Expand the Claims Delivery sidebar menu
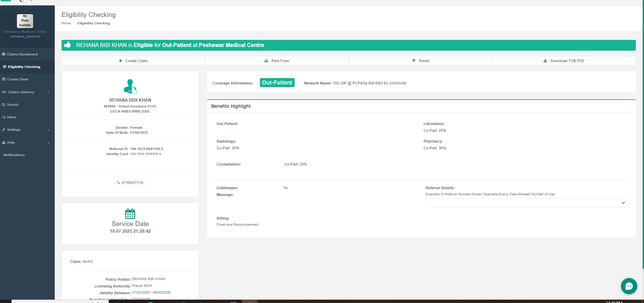Screen dimensions: 644x303 [27, 92]
